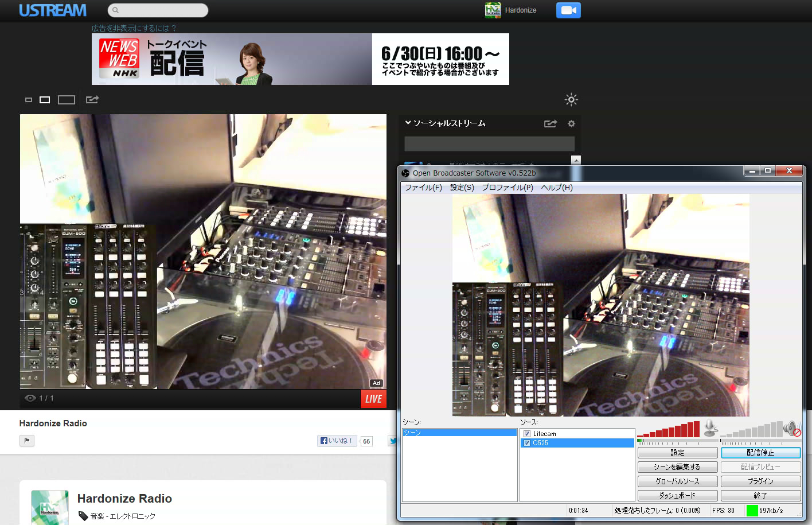Click the Hardonize Radio channel thumbnail
This screenshot has height=525, width=812.
(x=50, y=507)
